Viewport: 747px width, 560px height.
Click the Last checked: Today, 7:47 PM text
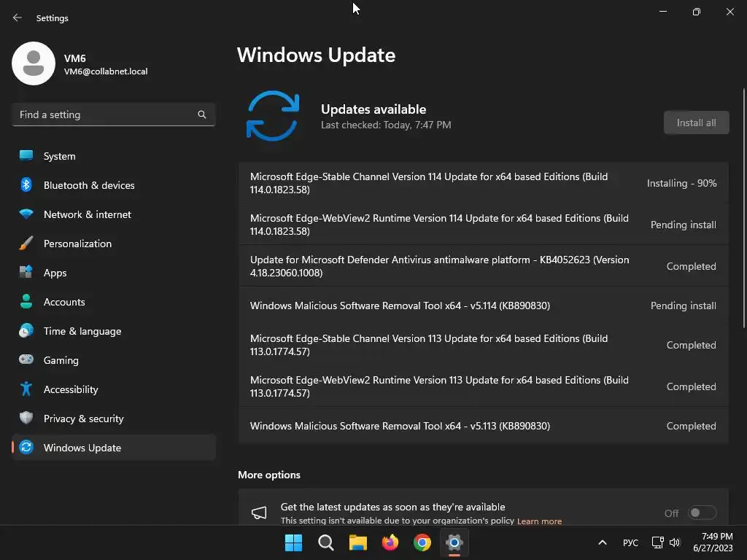(386, 125)
